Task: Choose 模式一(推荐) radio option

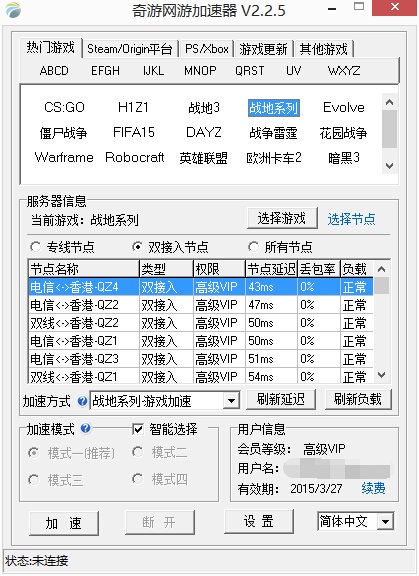Action: pos(34,453)
